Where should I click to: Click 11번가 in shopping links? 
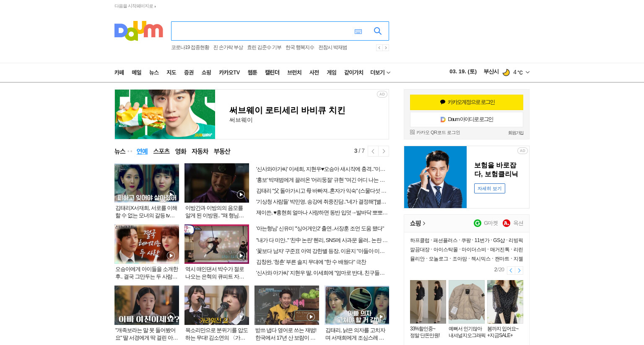click(x=482, y=240)
